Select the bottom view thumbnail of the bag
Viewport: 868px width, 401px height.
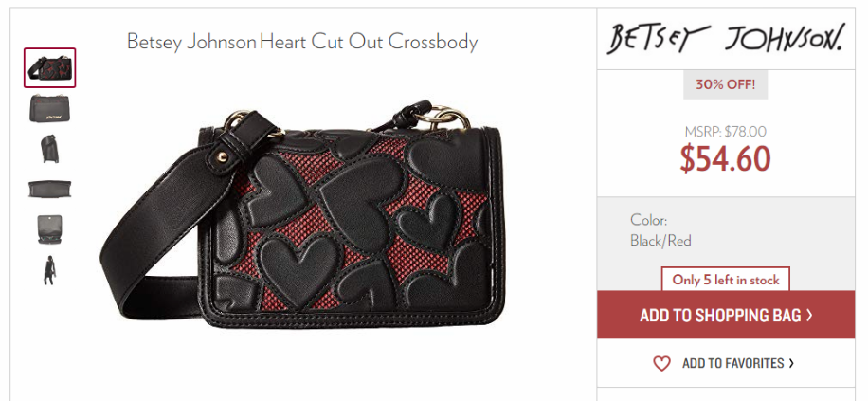[50, 189]
